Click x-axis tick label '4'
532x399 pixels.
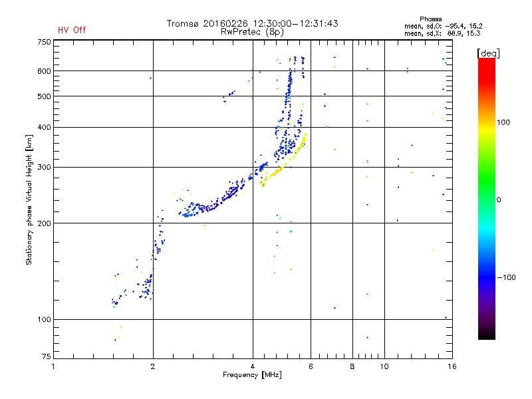point(253,366)
